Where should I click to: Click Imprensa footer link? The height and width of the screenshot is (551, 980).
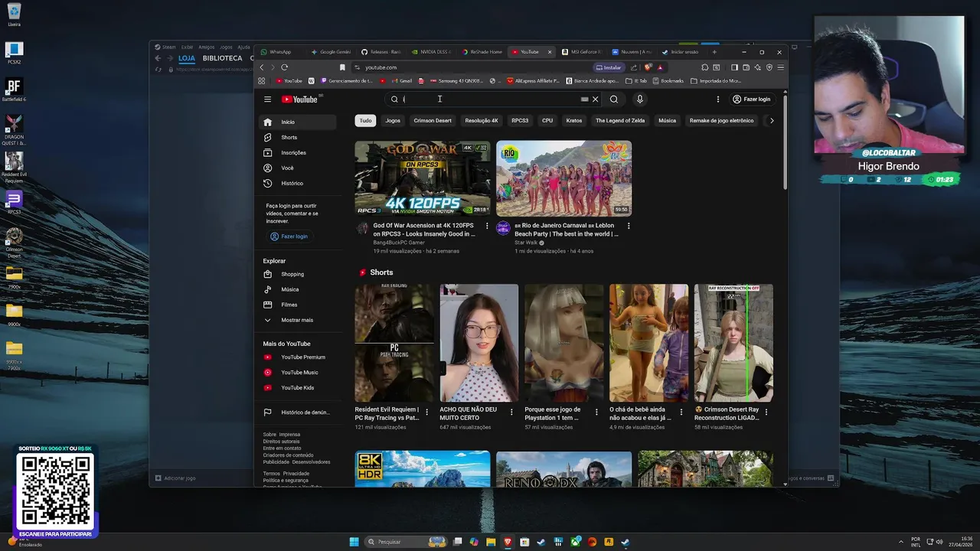pos(289,435)
